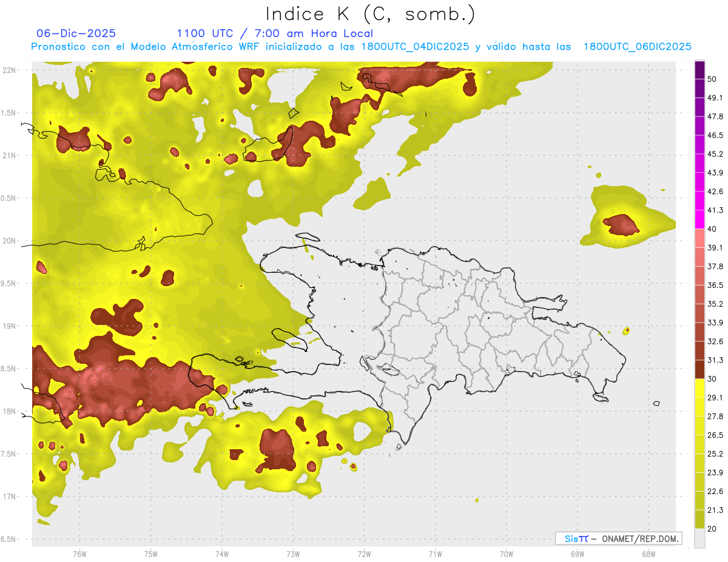Click the legend value 33.9
Image resolution: width=728 pixels, height=562 pixels.
(716, 323)
